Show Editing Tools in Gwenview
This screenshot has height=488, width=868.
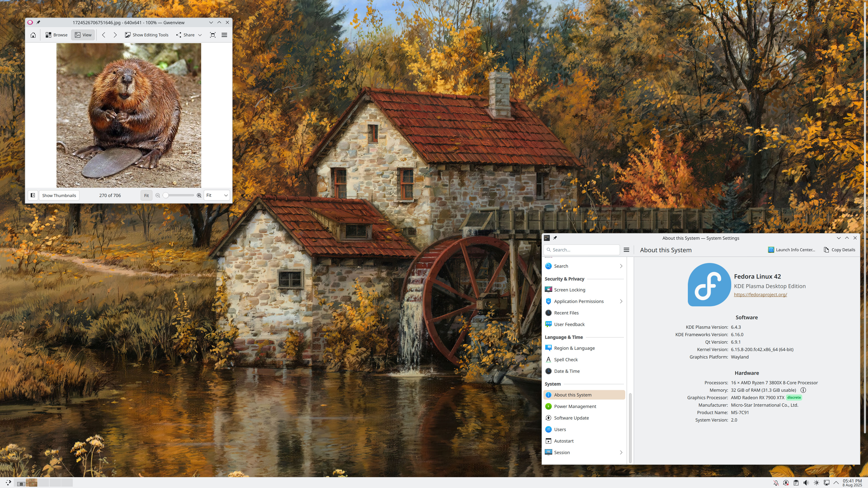[x=146, y=35]
